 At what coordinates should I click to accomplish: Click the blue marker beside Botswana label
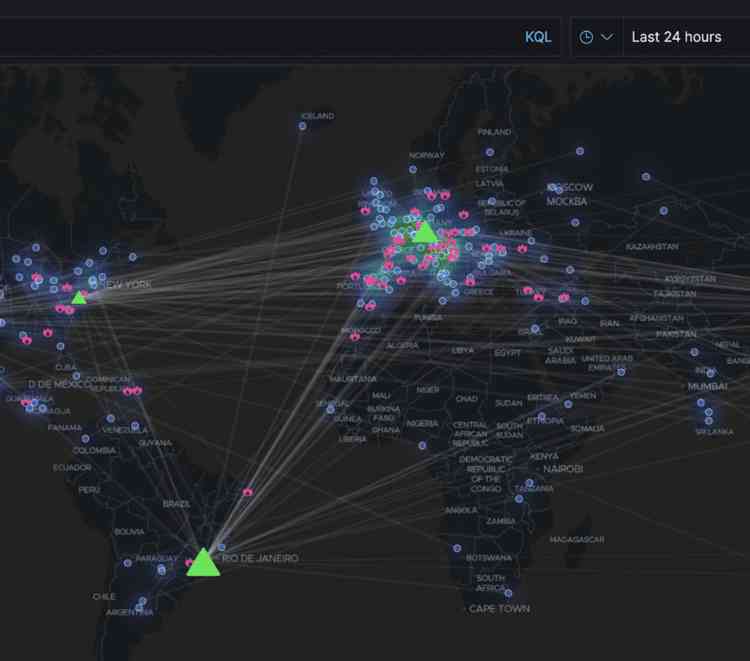pos(457,548)
